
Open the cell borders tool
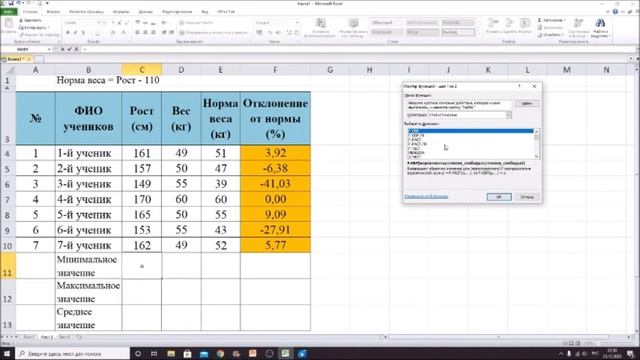[98, 32]
